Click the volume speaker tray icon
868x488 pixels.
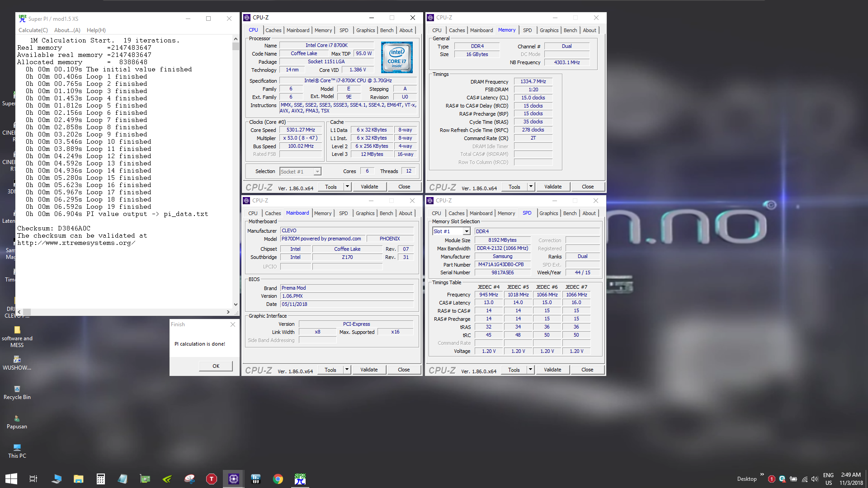pos(815,479)
